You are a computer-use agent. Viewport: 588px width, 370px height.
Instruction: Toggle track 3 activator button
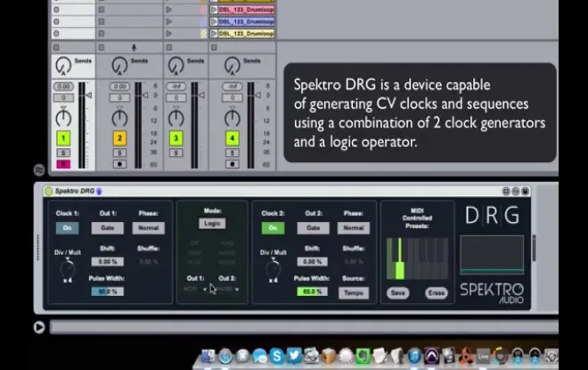tap(176, 138)
